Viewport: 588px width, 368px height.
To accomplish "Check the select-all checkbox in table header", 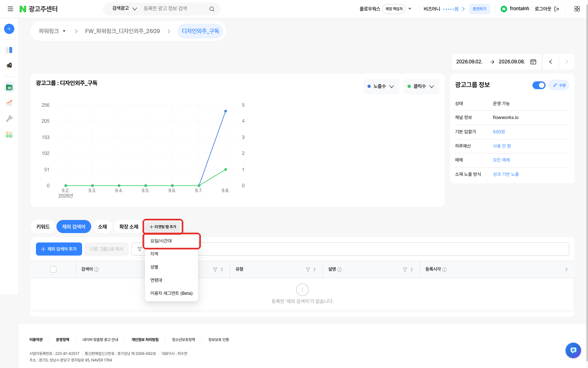I will point(53,269).
